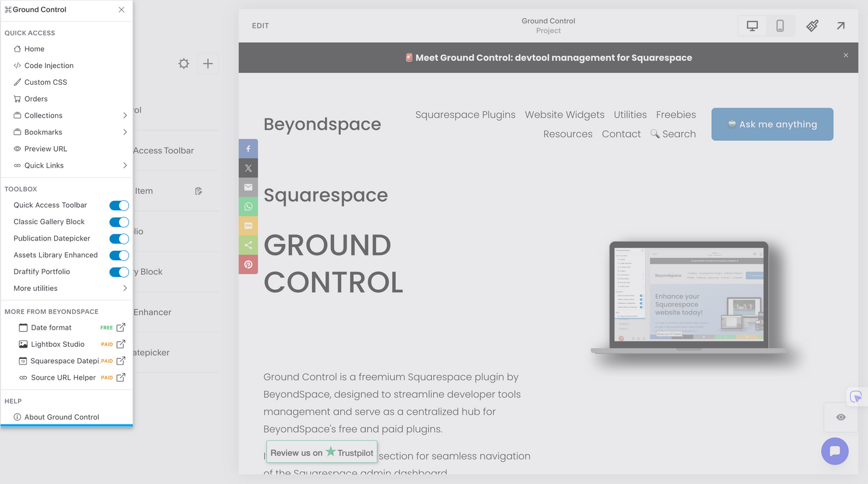Toggle Draftify Portfolio switch
This screenshot has width=868, height=484.
119,272
